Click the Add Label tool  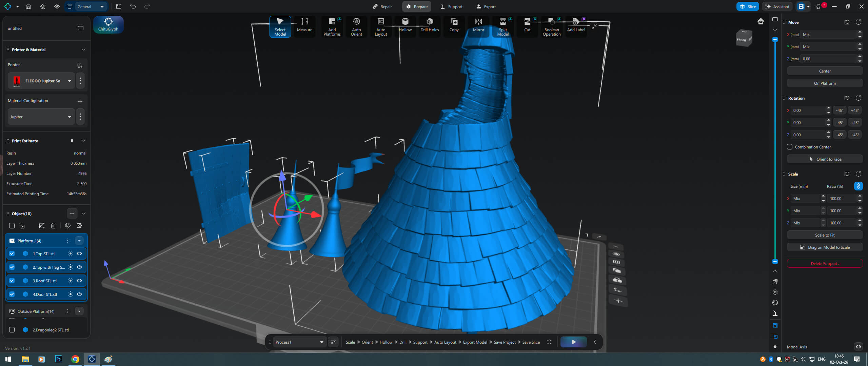(576, 26)
